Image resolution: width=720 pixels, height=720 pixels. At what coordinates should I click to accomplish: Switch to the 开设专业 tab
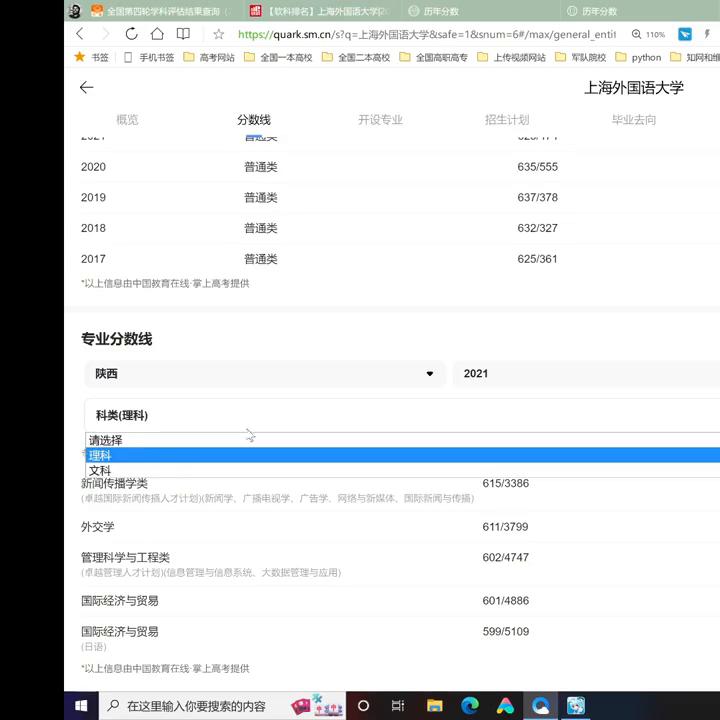click(380, 120)
